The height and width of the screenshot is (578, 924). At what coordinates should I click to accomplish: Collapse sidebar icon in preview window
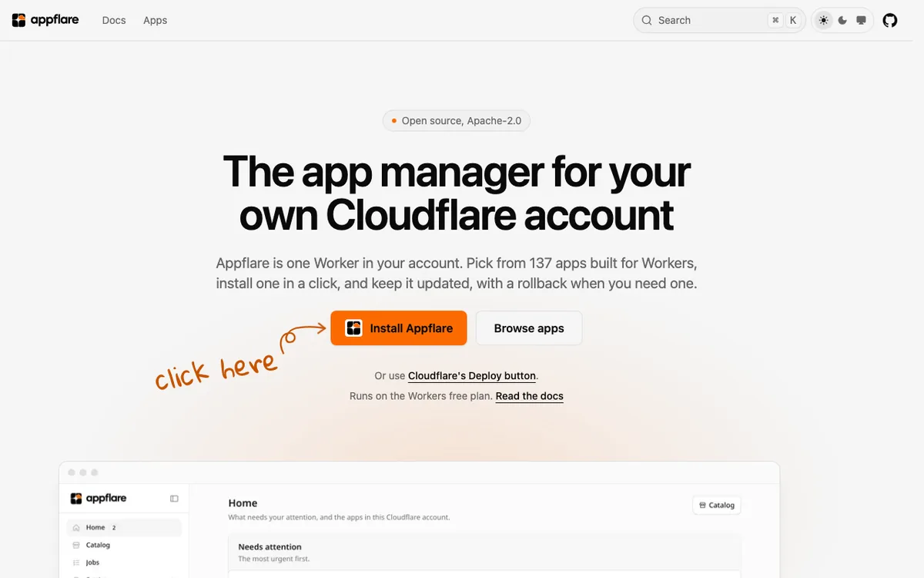click(174, 499)
